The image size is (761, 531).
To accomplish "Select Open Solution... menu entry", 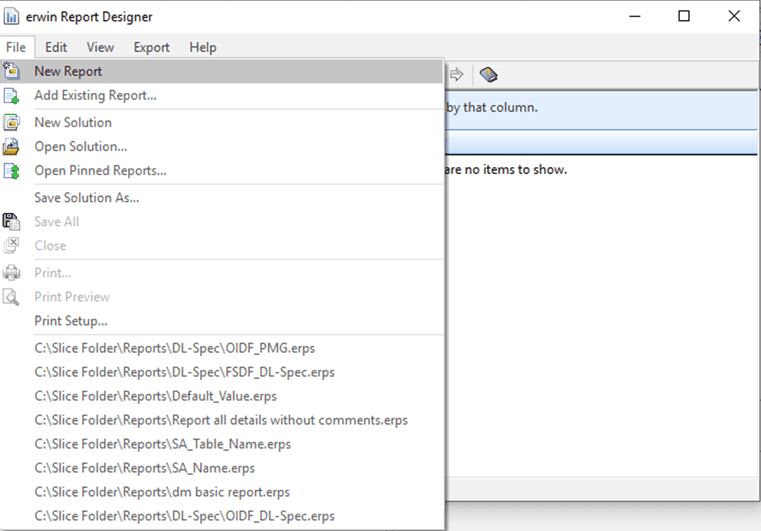I will [222, 147].
